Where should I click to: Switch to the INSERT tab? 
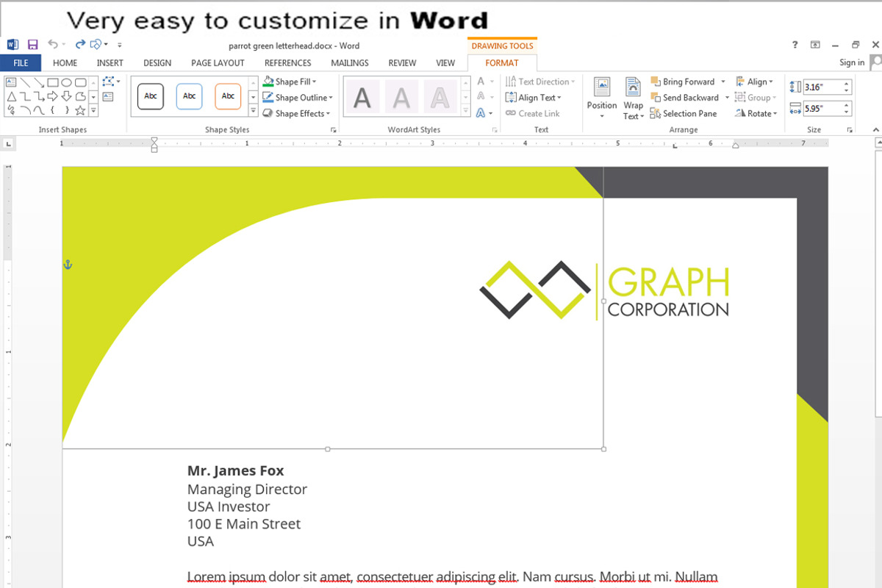click(x=110, y=63)
